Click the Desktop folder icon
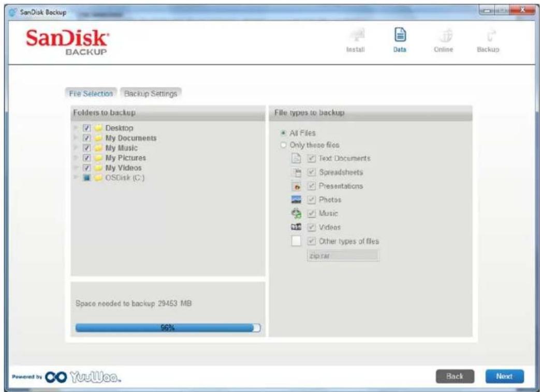 [98, 128]
